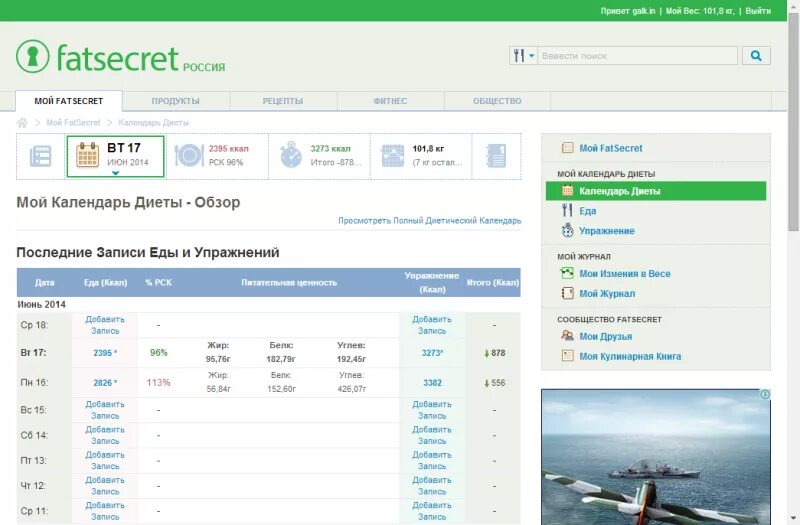The image size is (800, 525).
Task: Click the Мои Изменения в Весе icon
Action: tap(567, 273)
